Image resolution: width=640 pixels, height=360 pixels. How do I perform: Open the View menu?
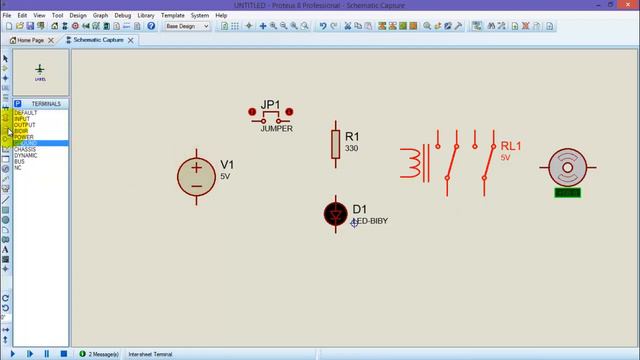(x=39, y=15)
